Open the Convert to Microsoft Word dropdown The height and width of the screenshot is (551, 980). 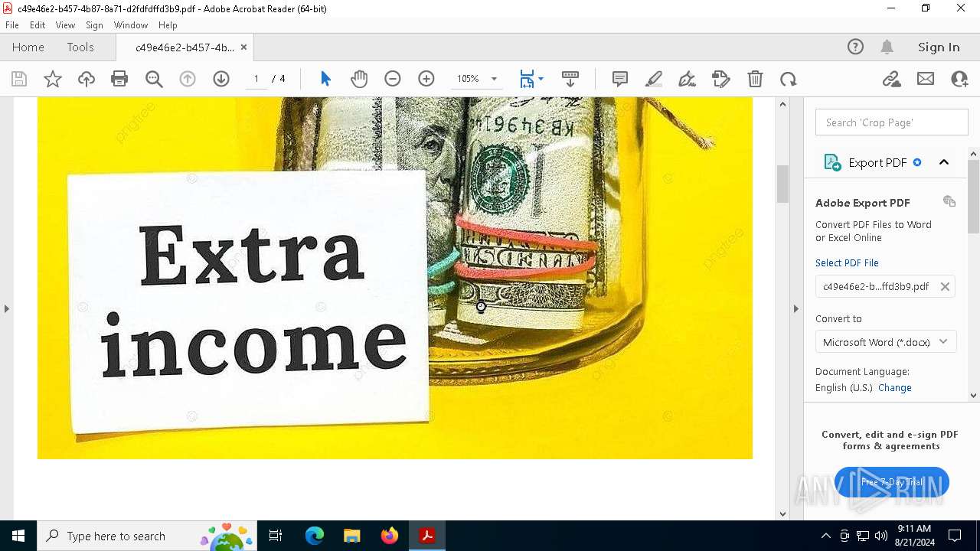[x=886, y=342]
